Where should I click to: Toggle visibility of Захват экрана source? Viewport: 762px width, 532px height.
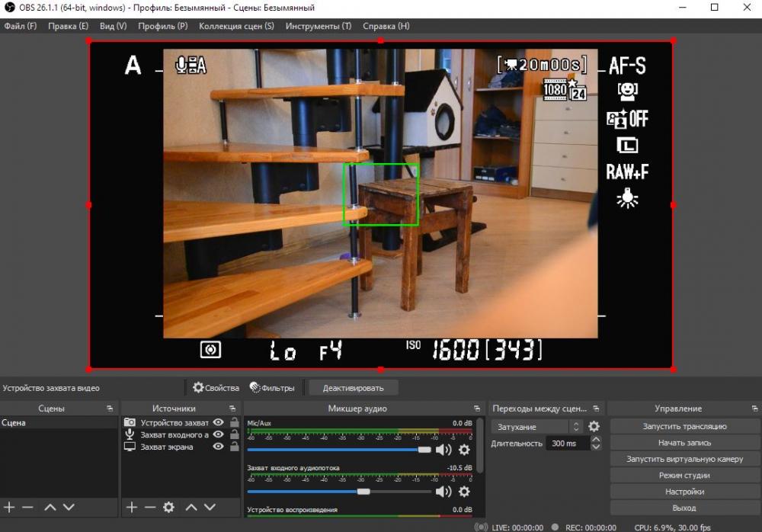[x=219, y=447]
